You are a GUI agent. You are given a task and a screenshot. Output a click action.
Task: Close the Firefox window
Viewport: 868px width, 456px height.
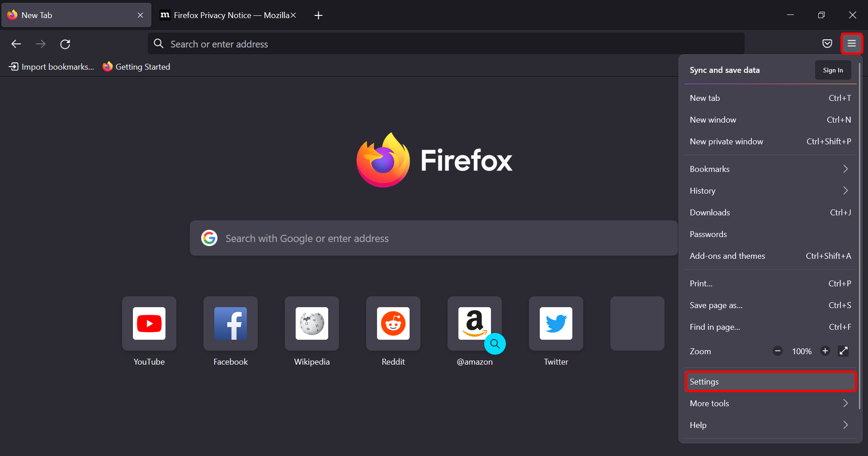(x=853, y=15)
